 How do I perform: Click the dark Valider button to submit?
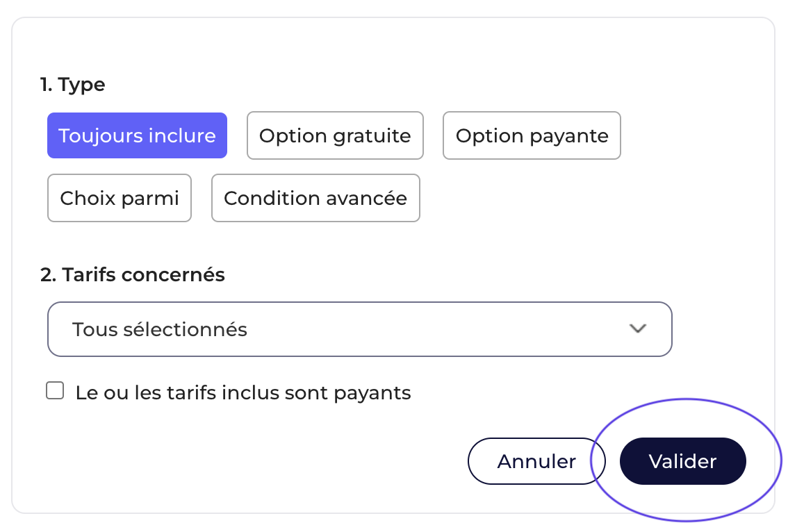(682, 461)
